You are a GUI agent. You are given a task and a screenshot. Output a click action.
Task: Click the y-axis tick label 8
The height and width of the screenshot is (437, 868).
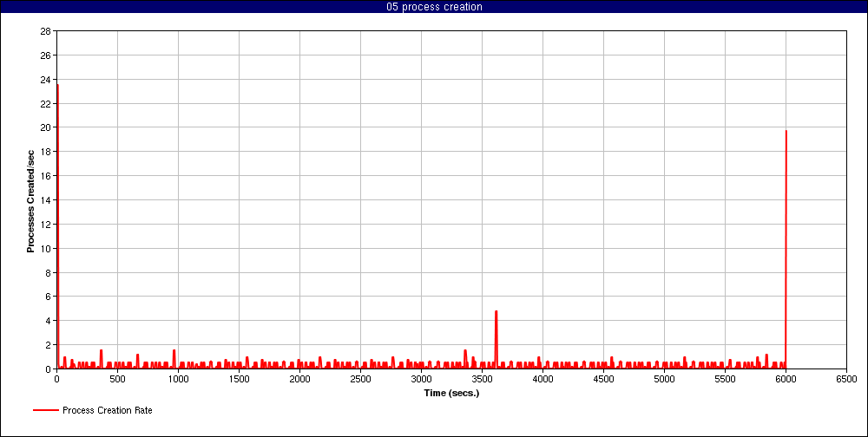point(49,272)
